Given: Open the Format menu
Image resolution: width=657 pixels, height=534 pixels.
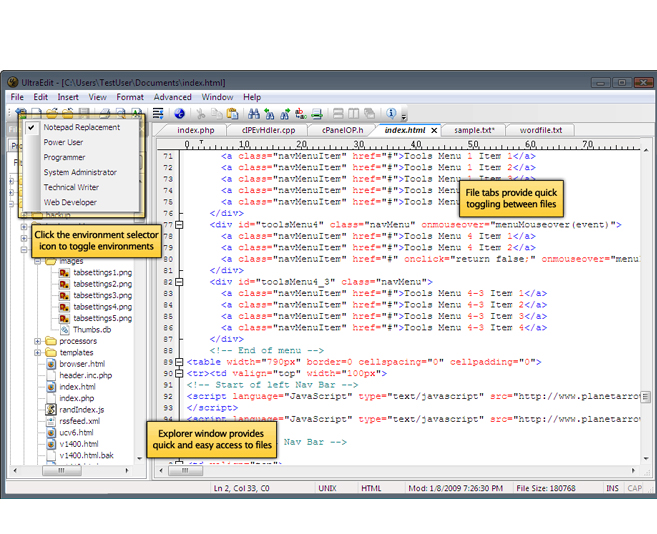Looking at the screenshot, I should point(130,97).
